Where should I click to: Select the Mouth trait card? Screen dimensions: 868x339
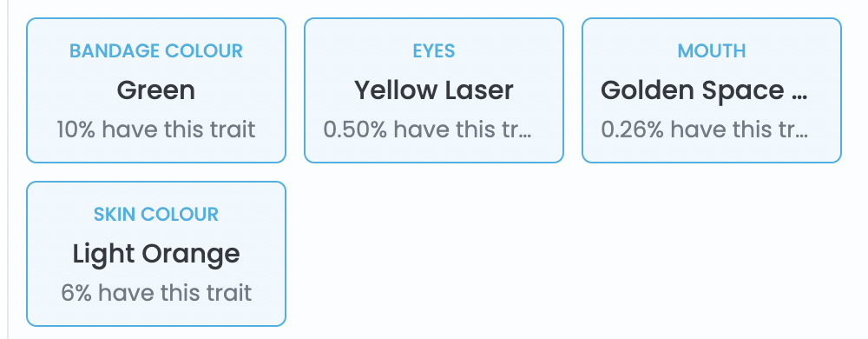[712, 90]
